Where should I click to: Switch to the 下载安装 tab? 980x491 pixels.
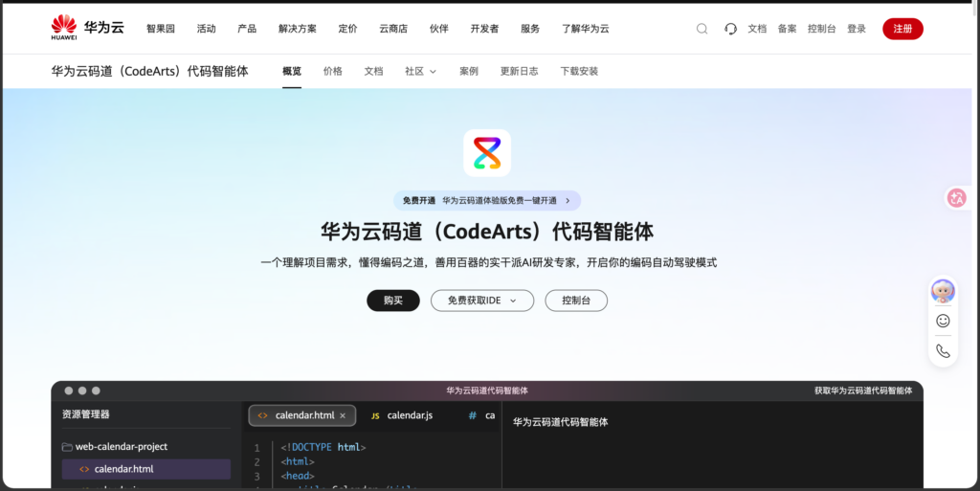pos(579,71)
